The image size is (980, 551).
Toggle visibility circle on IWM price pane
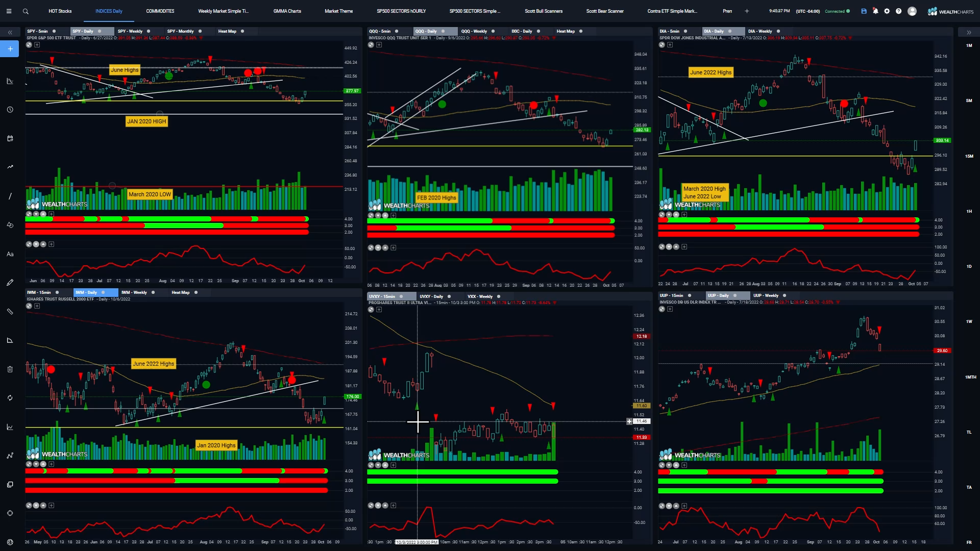pyautogui.click(x=29, y=306)
